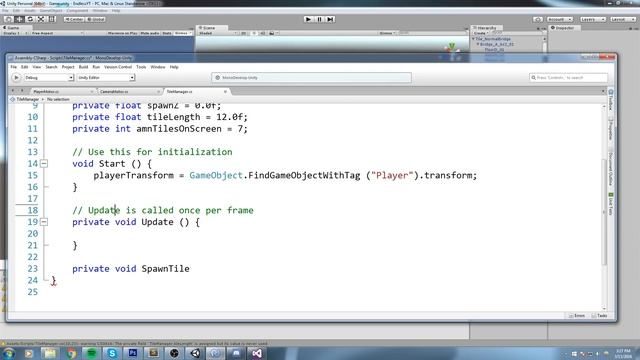Viewport: 640px width, 360px height.
Task: Toggle Stats in Game view
Action: click(167, 33)
